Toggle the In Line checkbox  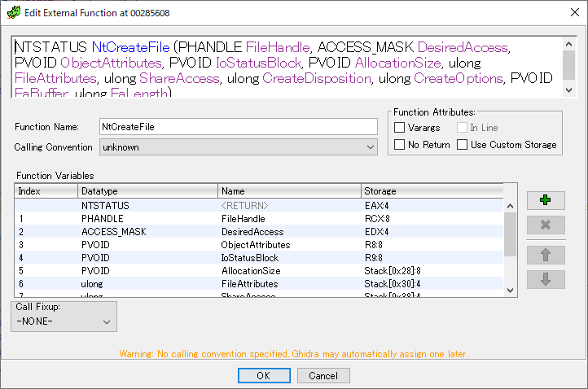(x=462, y=128)
